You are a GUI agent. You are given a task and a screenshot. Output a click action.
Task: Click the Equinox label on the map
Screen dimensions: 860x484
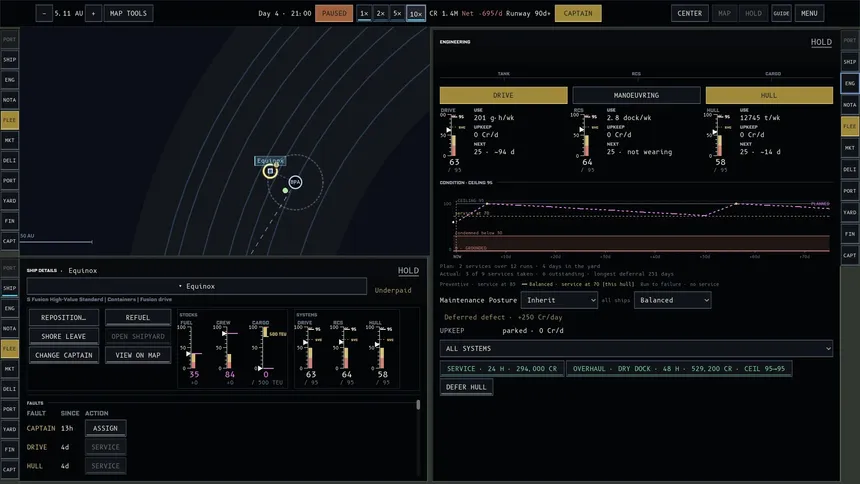click(x=270, y=161)
